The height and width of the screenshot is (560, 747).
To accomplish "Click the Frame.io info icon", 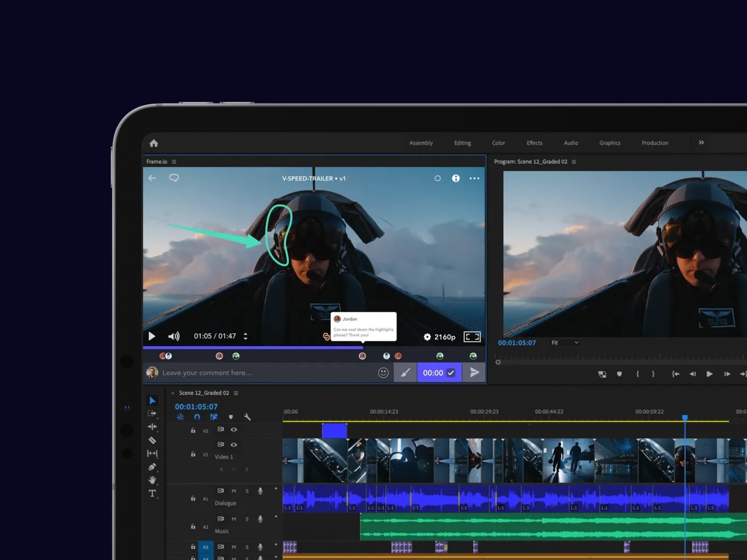I will coord(456,178).
